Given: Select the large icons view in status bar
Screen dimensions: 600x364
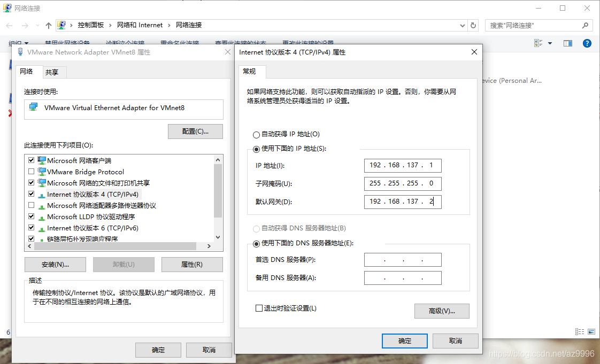Looking at the screenshot, I should [x=591, y=331].
